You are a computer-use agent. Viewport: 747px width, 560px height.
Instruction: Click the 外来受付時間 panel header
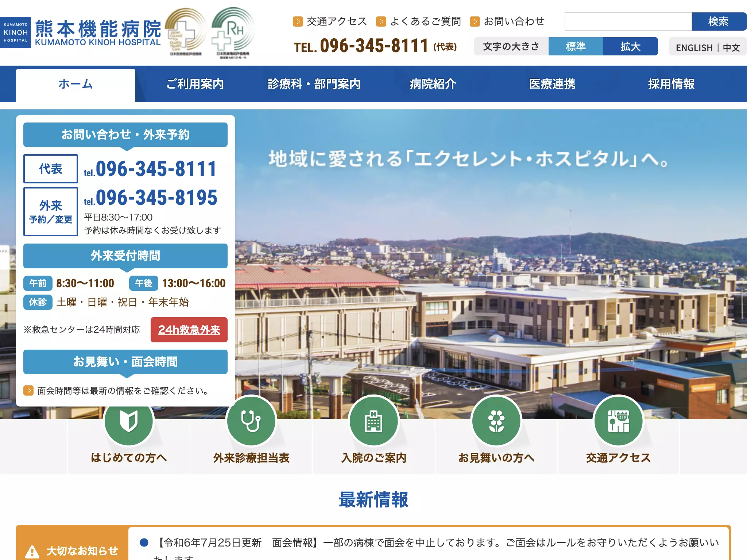125,256
